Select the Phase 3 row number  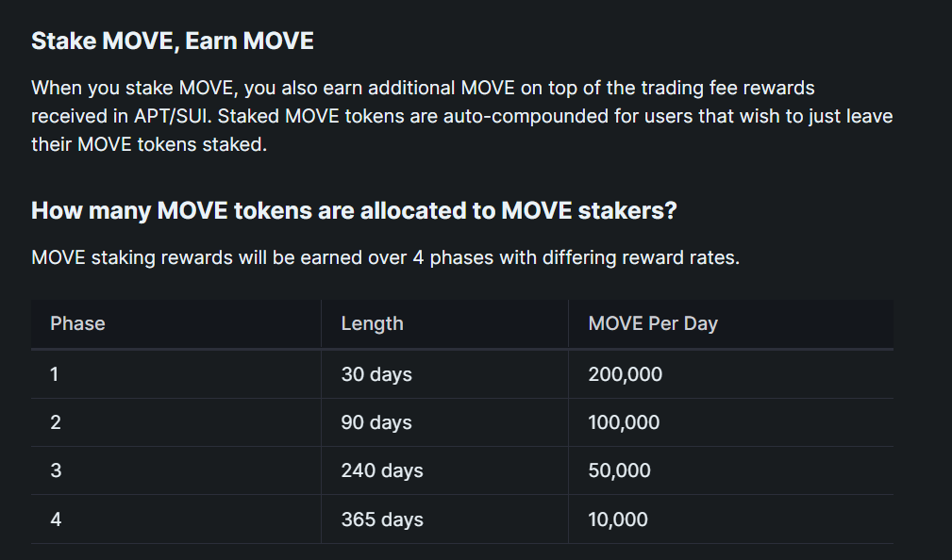[x=56, y=470]
